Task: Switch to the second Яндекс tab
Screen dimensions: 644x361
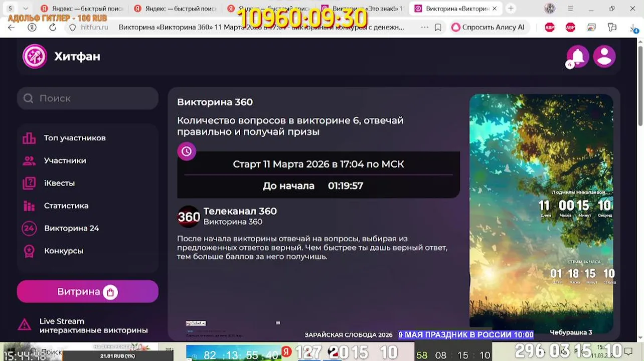Action: click(176, 9)
